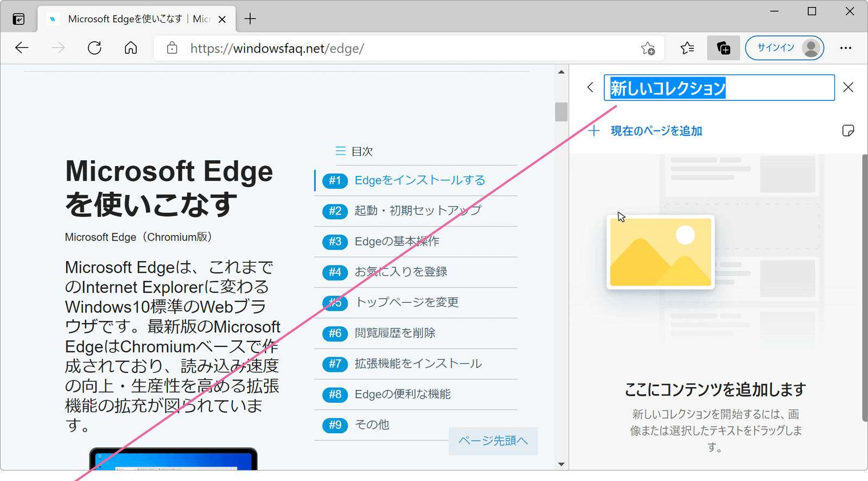Click the Microsoft Edgeを使いこなす heading
Image resolution: width=868 pixels, height=481 pixels.
(169, 188)
